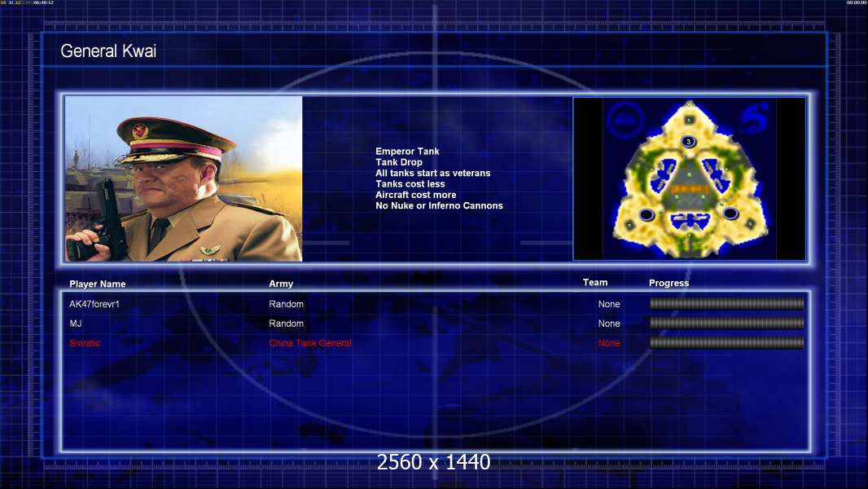Click Smratic's loading progress bar
Image resolution: width=868 pixels, height=489 pixels.
click(x=727, y=343)
